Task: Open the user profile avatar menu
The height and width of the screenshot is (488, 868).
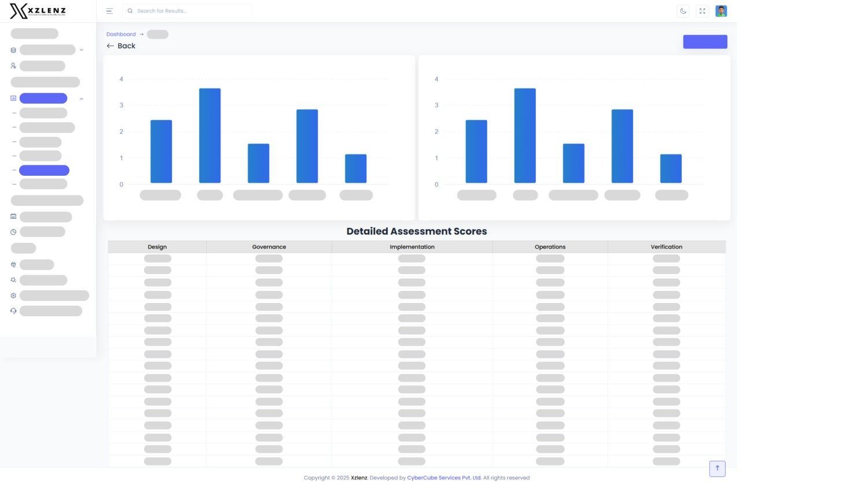Action: pos(721,11)
